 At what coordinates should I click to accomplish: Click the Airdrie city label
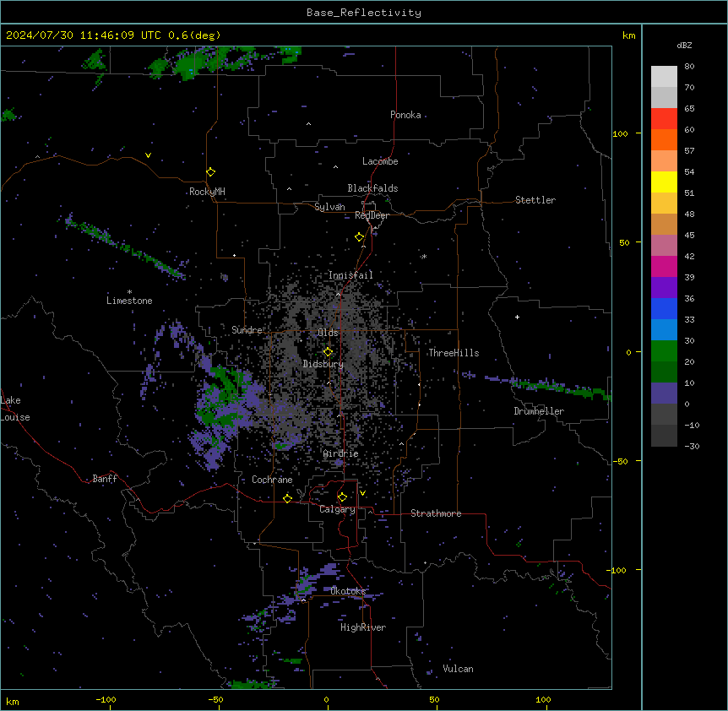341,453
